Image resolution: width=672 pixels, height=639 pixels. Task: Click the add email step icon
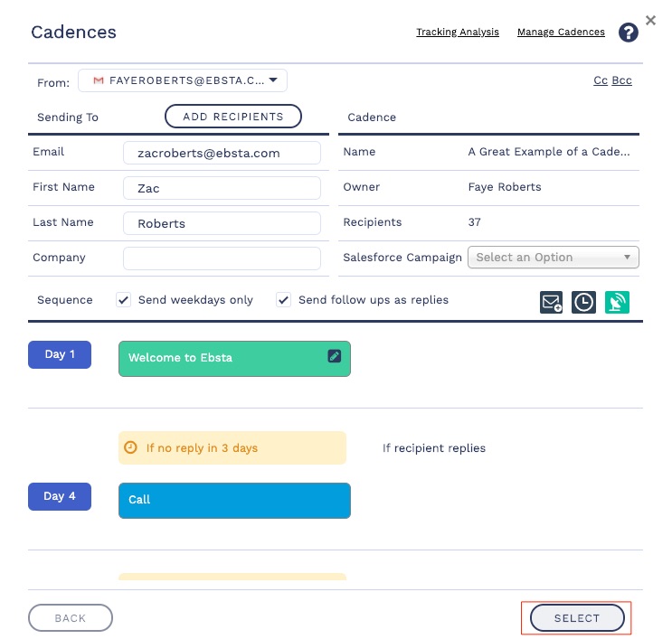[x=552, y=303]
